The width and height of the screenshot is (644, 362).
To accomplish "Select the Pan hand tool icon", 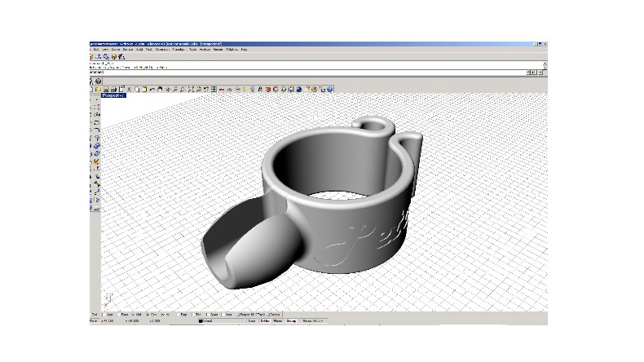I will 161,88.
